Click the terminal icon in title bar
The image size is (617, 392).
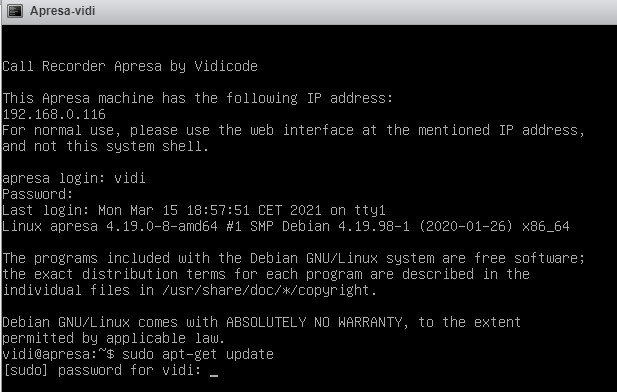[x=15, y=11]
